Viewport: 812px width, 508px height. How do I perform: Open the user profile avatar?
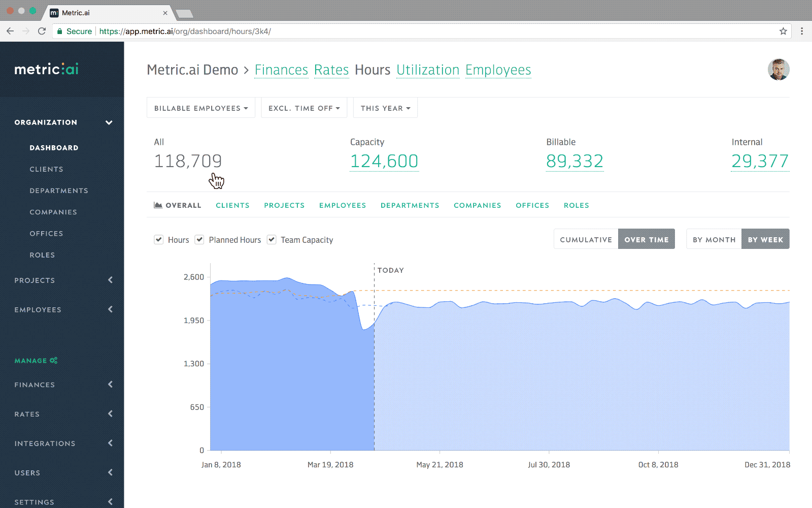779,70
